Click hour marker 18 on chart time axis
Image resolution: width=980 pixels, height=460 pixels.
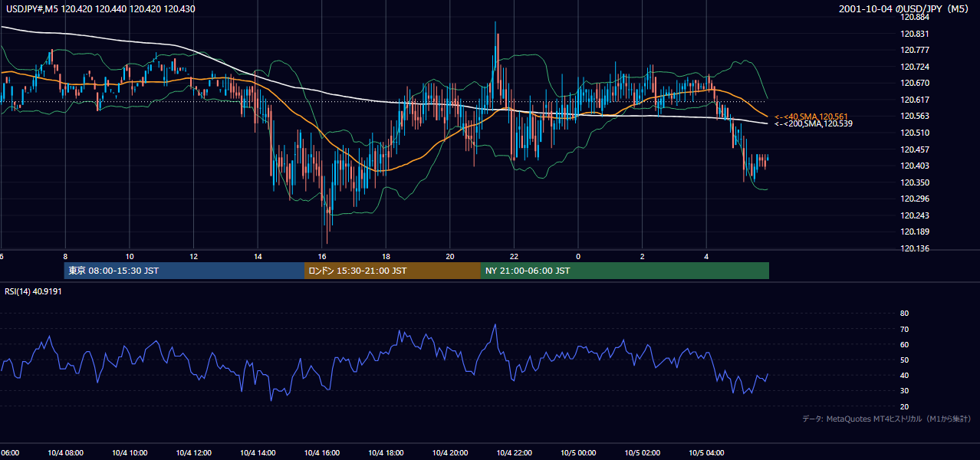point(386,256)
